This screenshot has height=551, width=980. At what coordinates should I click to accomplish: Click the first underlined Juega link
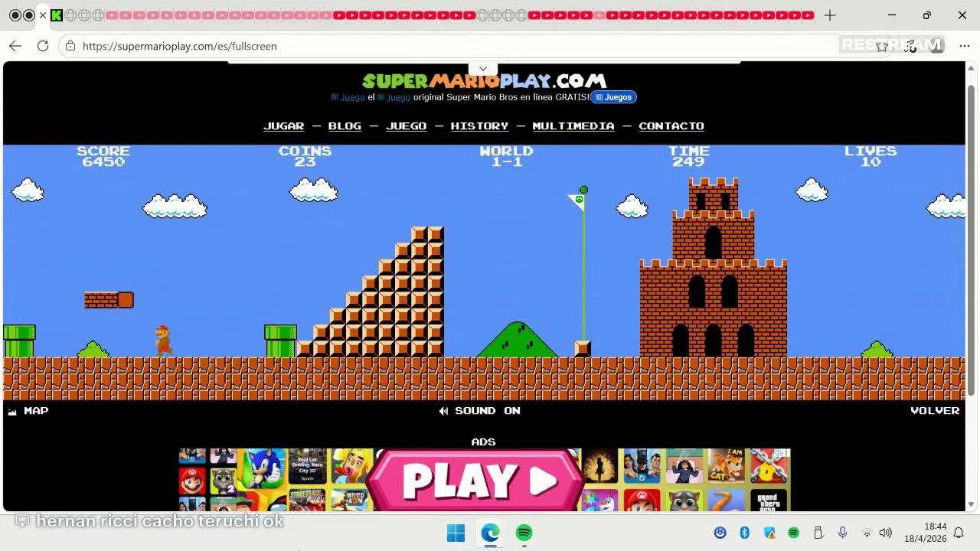pos(353,97)
